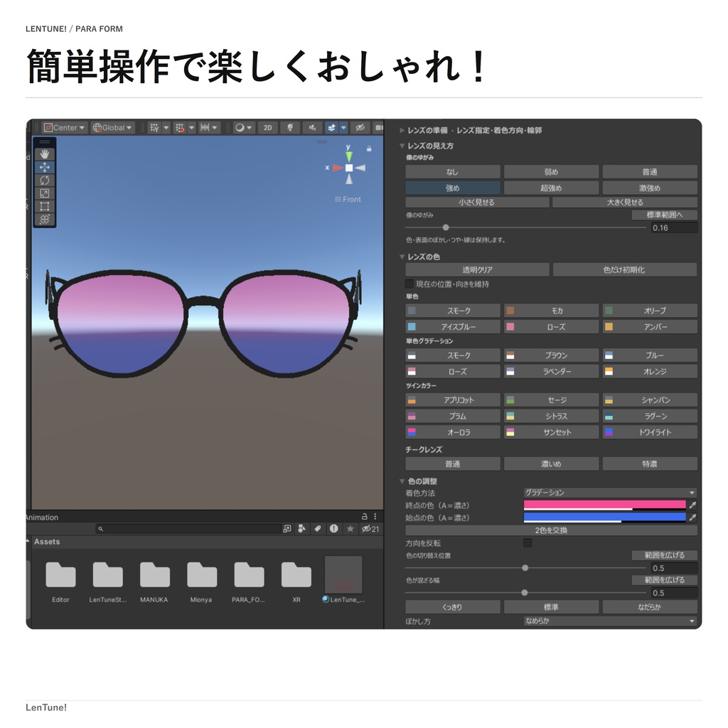Select the Scale tool
This screenshot has width=728, height=728.
pos(45,193)
